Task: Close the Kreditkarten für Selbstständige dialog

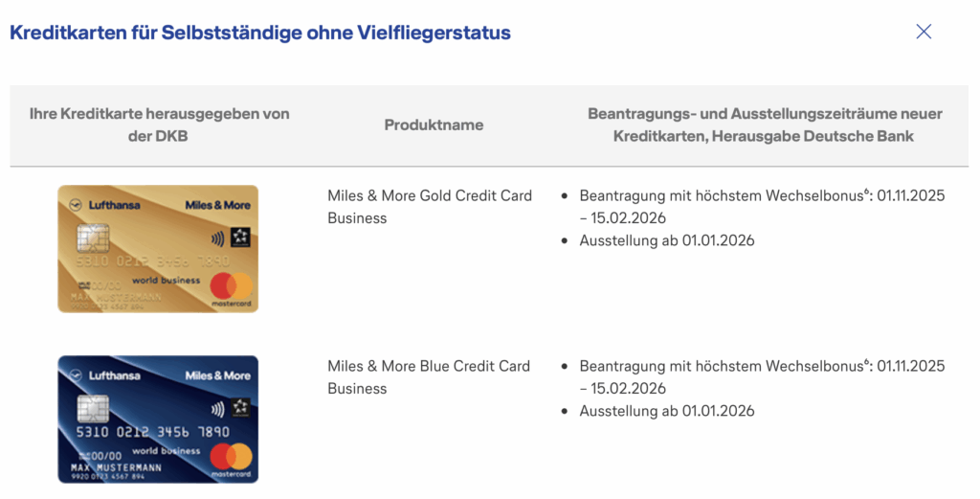Action: pos(924,32)
